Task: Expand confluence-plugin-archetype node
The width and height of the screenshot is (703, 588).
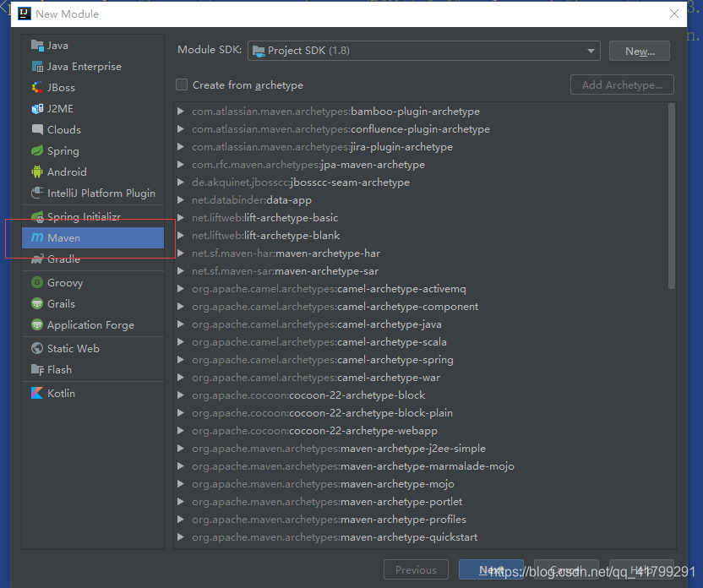Action: (181, 129)
